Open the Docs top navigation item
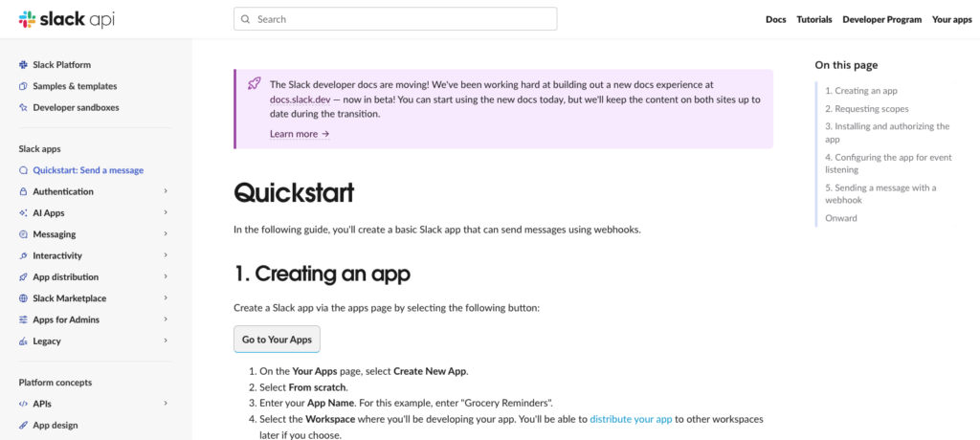 tap(775, 19)
